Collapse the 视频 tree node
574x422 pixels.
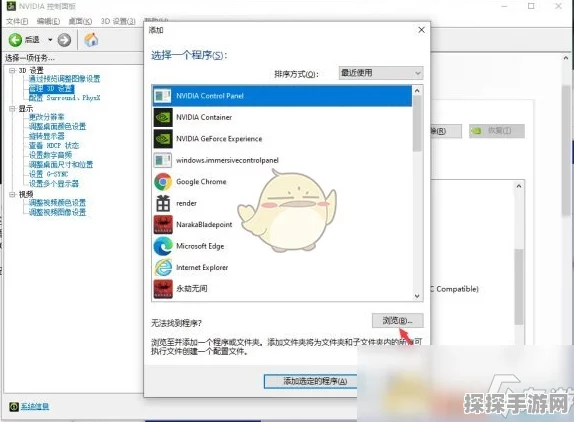pos(12,194)
